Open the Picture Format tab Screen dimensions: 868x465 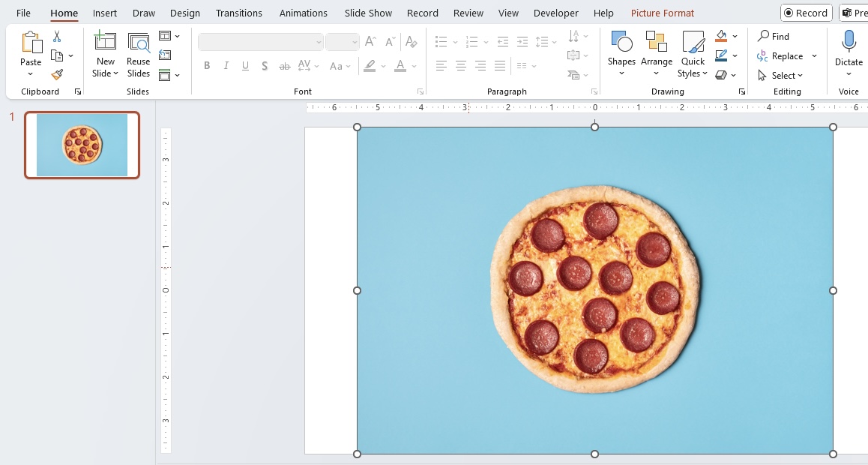point(662,13)
